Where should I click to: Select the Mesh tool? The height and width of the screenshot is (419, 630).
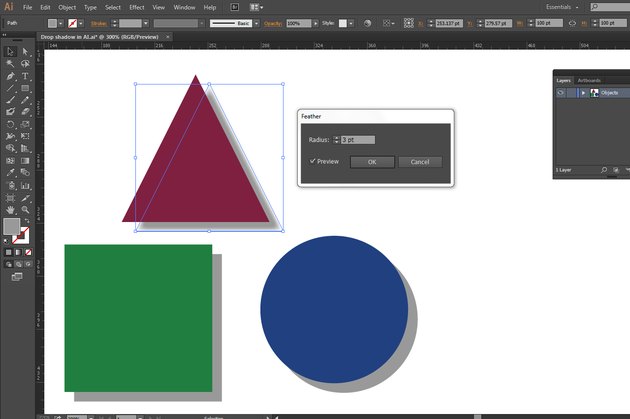pos(10,161)
